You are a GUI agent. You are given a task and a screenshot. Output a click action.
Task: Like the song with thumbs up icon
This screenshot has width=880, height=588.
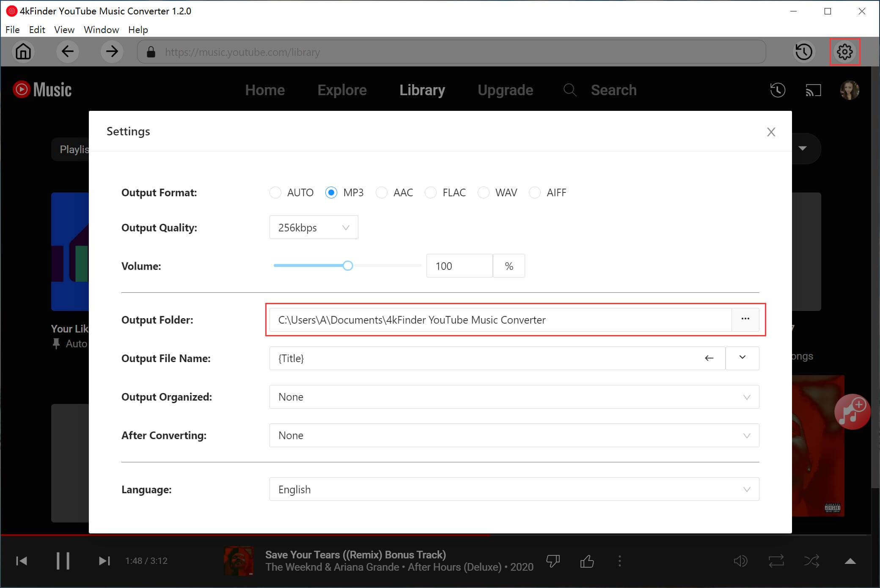587,561
